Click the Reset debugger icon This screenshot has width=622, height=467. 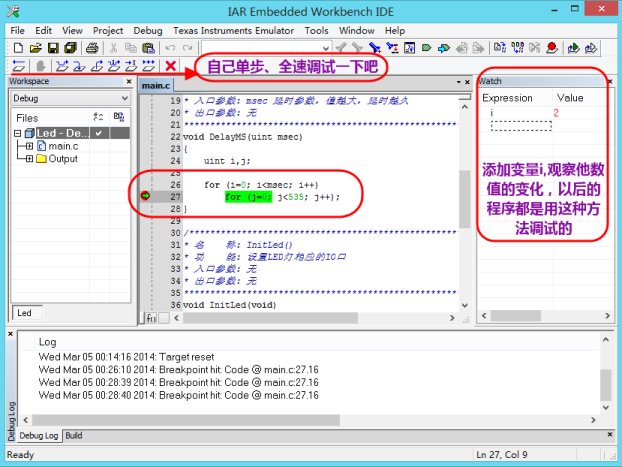[x=19, y=65]
